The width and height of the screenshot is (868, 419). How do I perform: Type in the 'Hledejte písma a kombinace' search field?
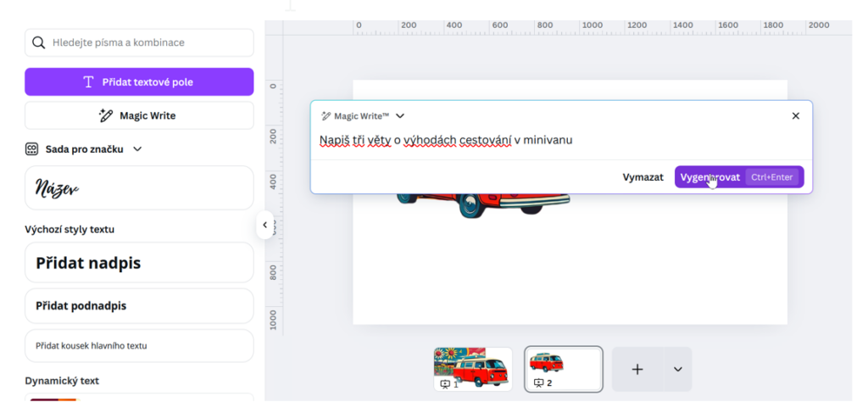pyautogui.click(x=148, y=42)
